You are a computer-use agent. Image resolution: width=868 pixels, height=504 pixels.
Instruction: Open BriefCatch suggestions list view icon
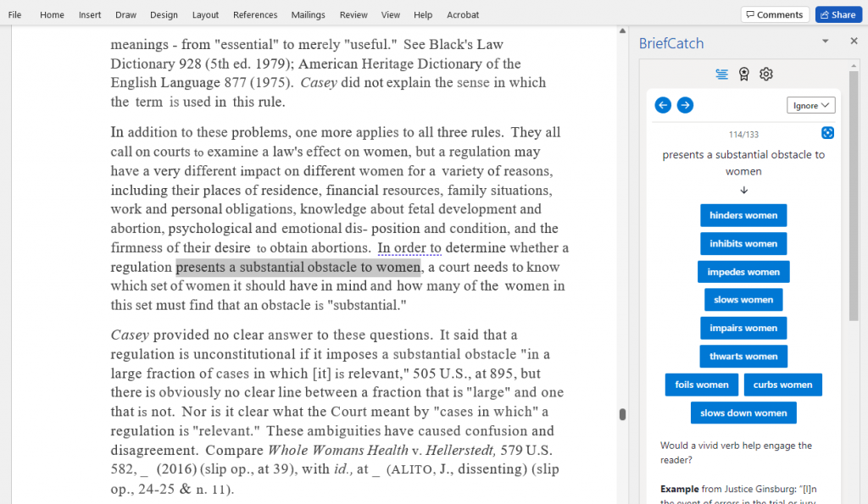721,75
